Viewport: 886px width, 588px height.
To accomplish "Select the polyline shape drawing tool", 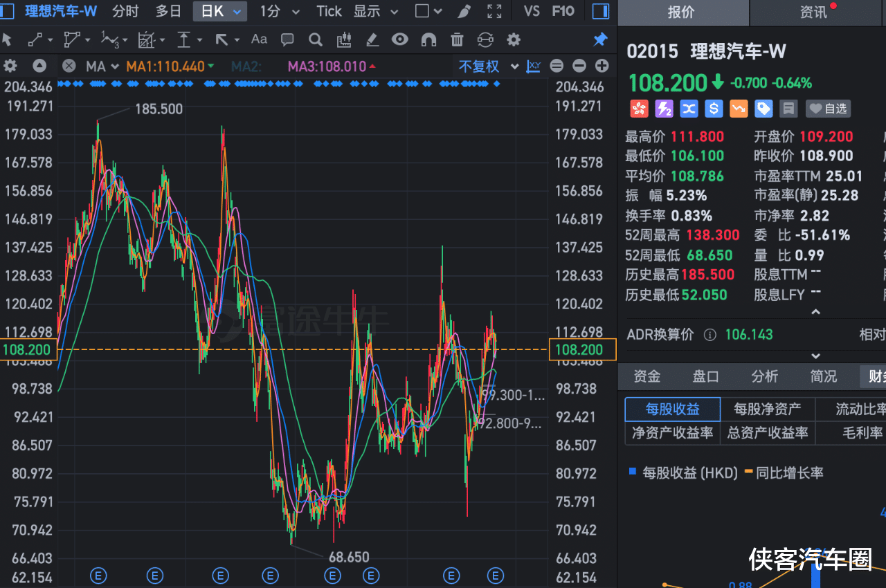I will point(71,39).
